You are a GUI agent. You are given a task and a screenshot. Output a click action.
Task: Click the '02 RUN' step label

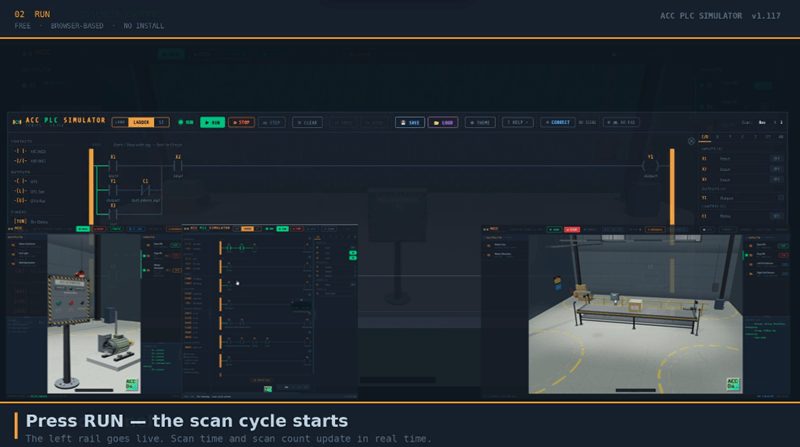tap(32, 14)
